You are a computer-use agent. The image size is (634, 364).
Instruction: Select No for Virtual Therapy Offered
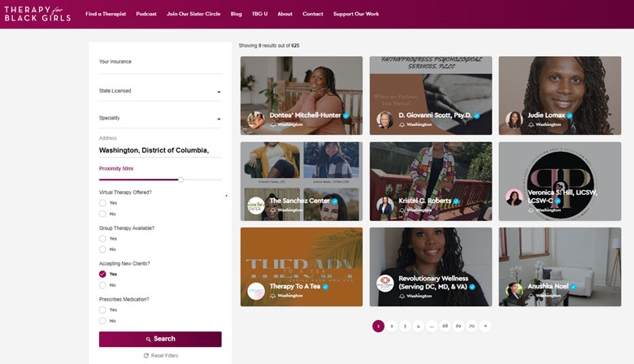click(x=102, y=214)
